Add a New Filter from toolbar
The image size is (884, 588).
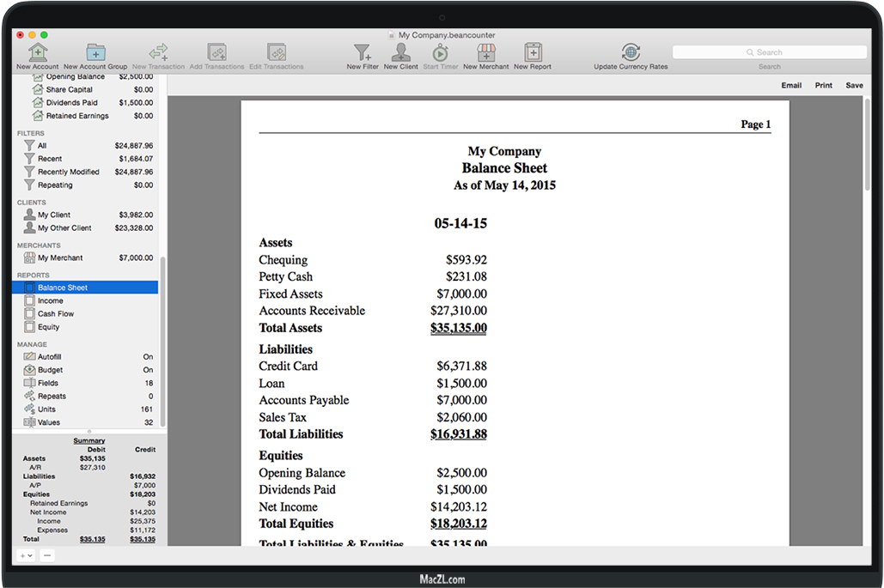(363, 53)
